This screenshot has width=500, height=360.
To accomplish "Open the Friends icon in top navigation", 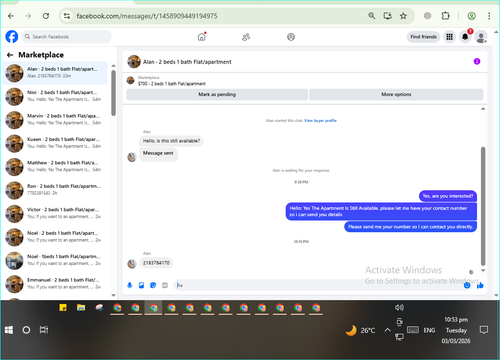I will point(246,37).
